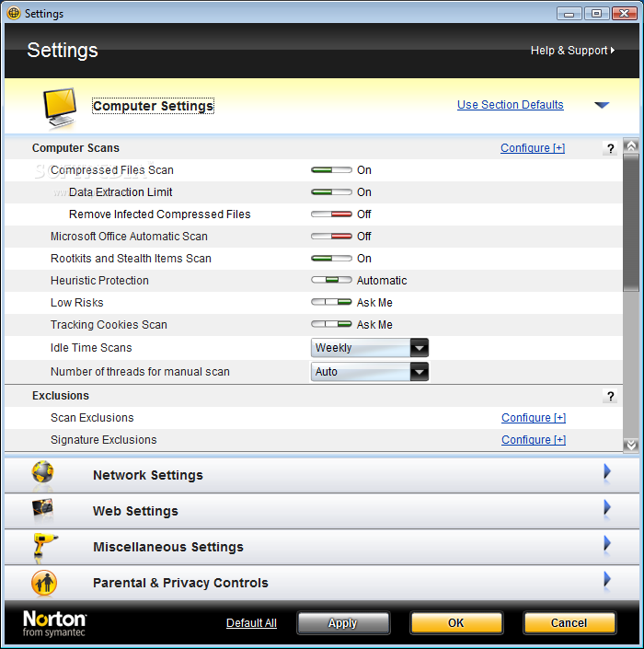Screen dimensions: 644x649
Task: Enable Microsoft Office Automatic Scan switch
Action: click(331, 237)
